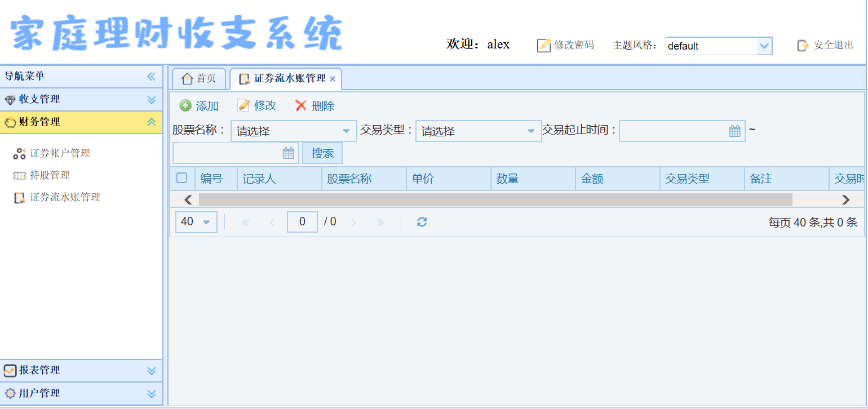Expand the 收支管理 section arrow
This screenshot has width=868, height=409.
click(x=151, y=100)
